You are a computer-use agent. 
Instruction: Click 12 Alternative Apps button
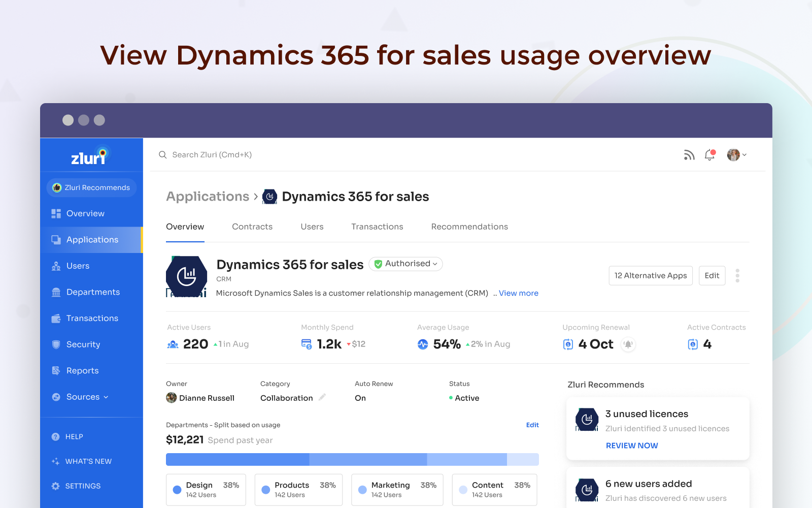pyautogui.click(x=651, y=275)
